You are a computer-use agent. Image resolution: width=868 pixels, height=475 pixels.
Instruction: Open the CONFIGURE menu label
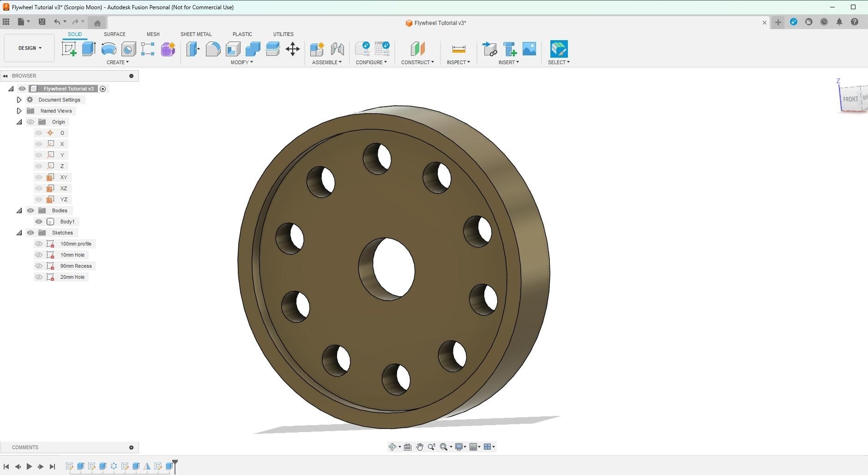(371, 62)
